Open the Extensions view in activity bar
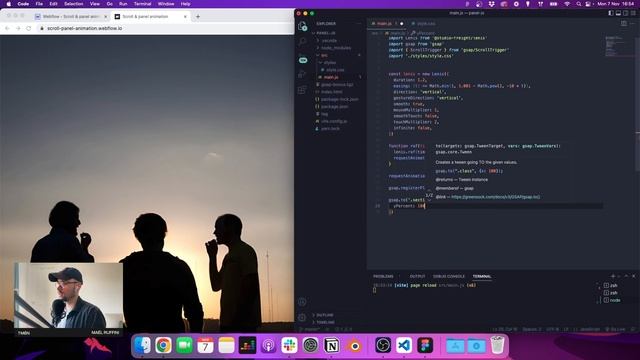Viewport: 640px width, 360px height. coord(302,90)
